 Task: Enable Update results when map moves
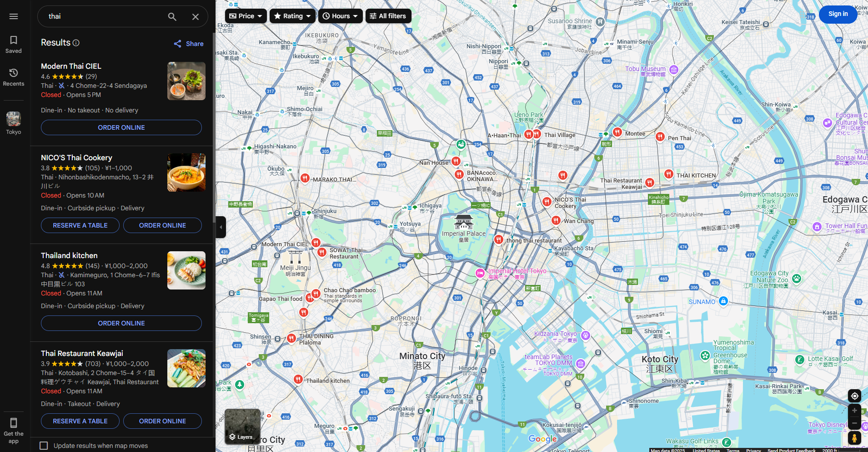[x=44, y=446]
